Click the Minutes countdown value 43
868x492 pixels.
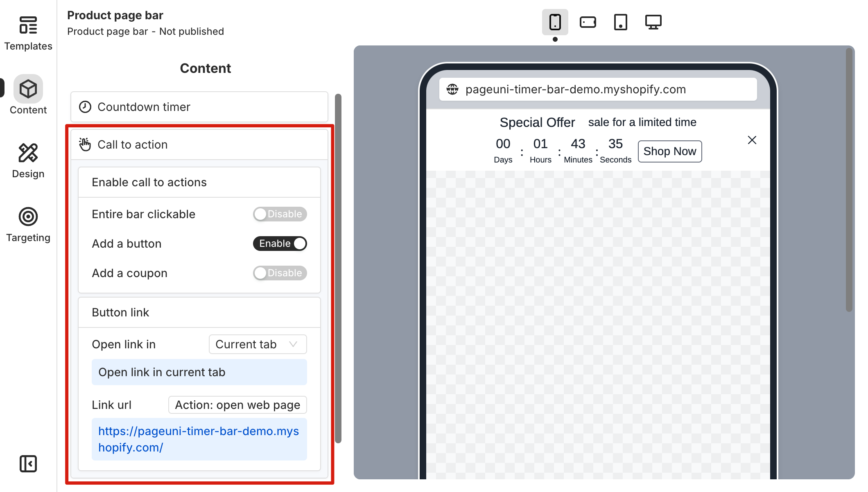pos(578,144)
